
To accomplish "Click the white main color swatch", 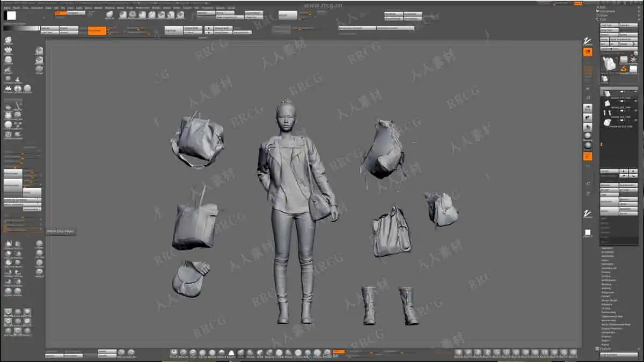I will (11, 16).
